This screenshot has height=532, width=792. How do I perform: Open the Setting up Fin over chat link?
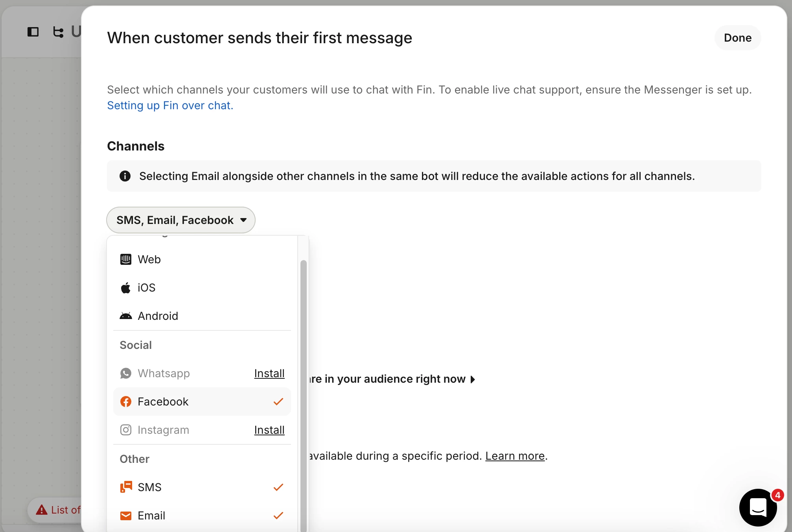coord(170,105)
